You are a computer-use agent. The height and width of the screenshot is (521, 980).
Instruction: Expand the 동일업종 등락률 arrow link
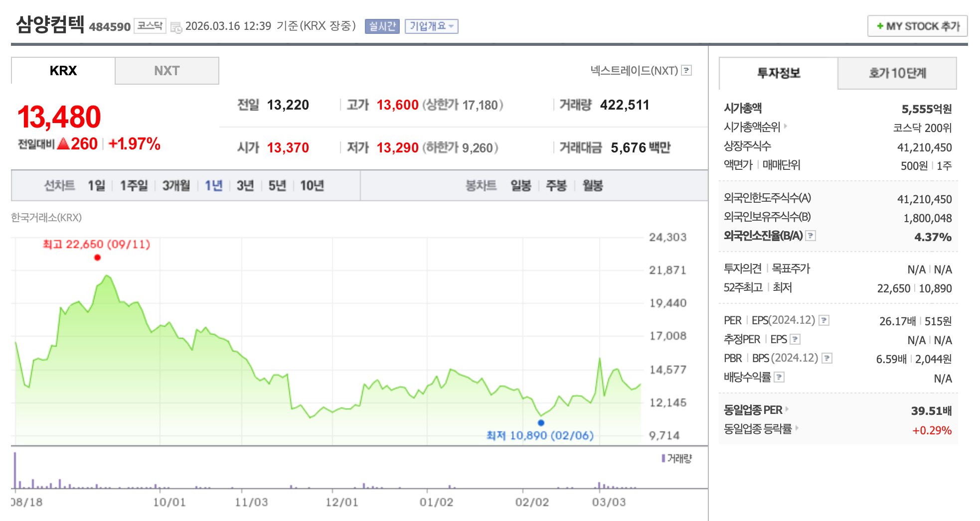click(x=797, y=428)
